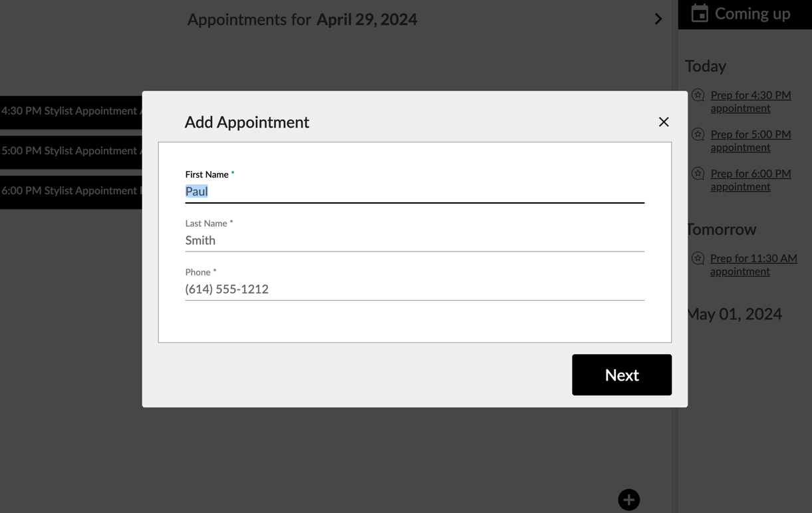Close the Add Appointment dialog
812x513 pixels.
663,122
